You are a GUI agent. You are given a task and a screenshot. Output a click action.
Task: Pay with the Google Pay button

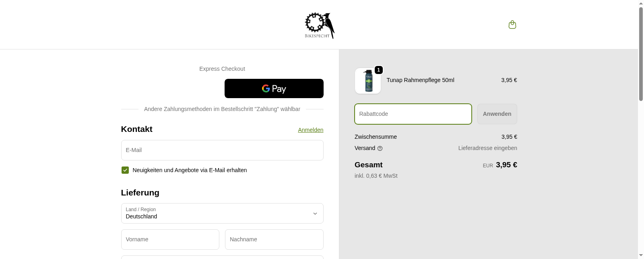(274, 88)
